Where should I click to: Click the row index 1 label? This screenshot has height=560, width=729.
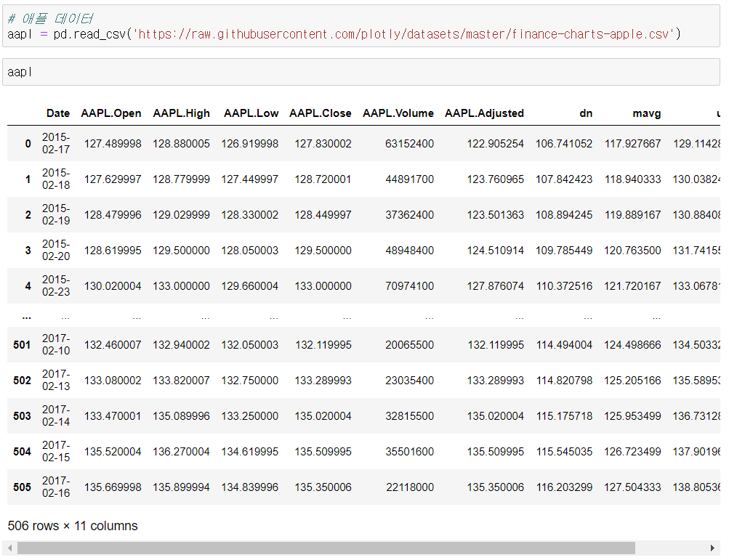(x=28, y=179)
